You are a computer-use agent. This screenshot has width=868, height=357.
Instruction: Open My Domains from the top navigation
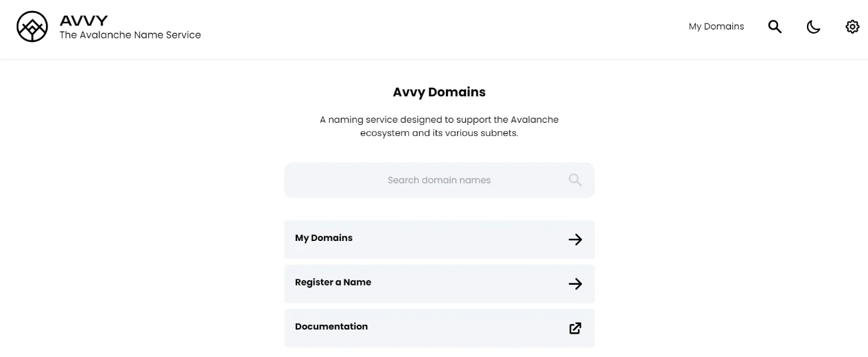[716, 27]
